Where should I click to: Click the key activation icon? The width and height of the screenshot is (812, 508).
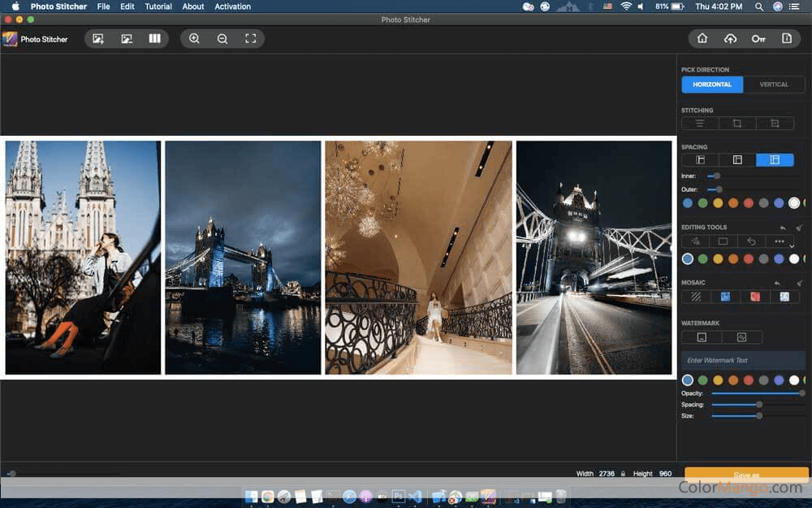pos(758,39)
